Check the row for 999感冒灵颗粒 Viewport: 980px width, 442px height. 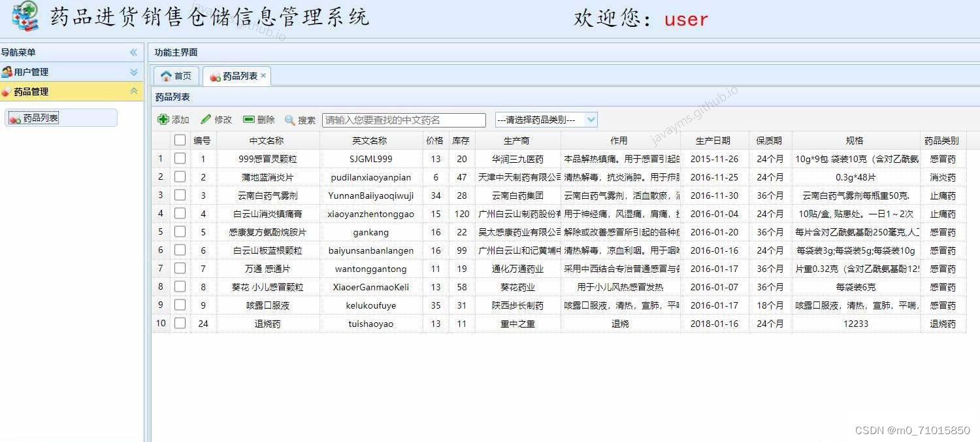[180, 158]
